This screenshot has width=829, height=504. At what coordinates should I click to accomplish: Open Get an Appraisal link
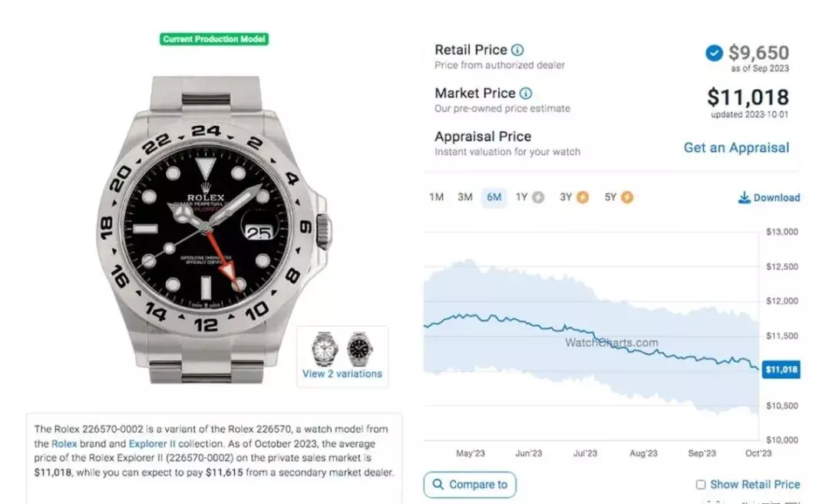736,148
